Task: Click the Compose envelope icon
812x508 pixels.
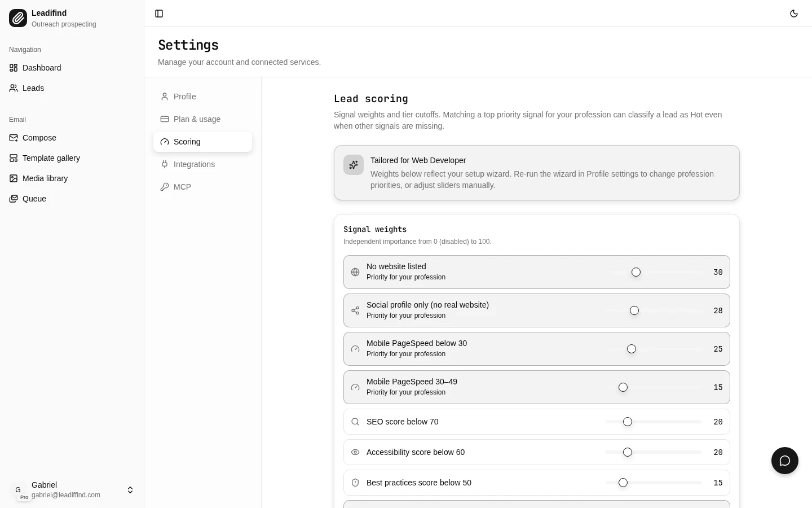Action: click(x=14, y=138)
